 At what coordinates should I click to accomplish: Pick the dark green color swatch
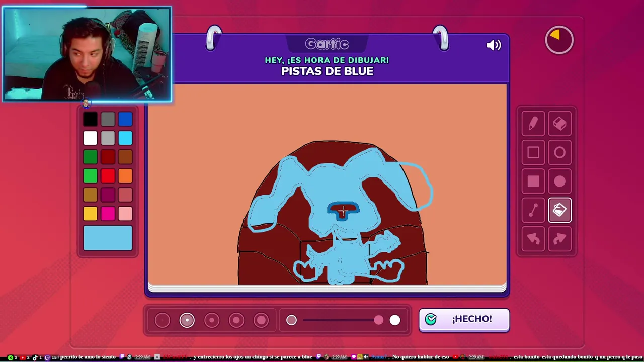pyautogui.click(x=90, y=157)
